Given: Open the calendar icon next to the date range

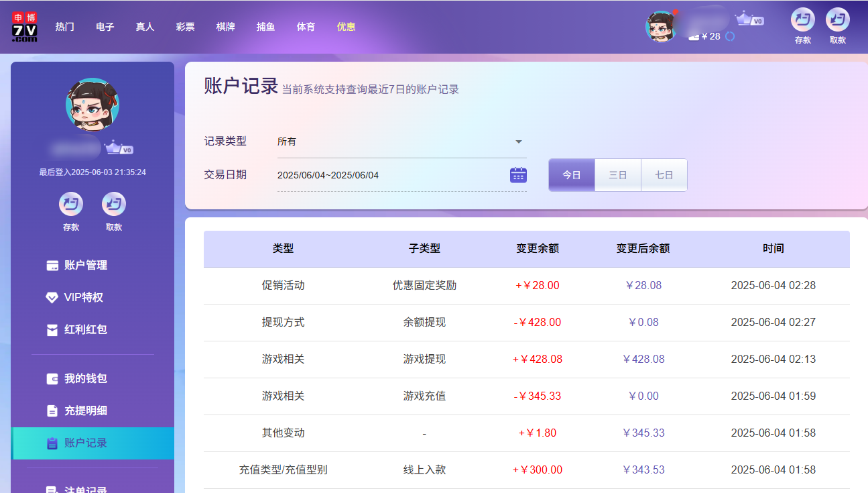Looking at the screenshot, I should click(x=517, y=174).
